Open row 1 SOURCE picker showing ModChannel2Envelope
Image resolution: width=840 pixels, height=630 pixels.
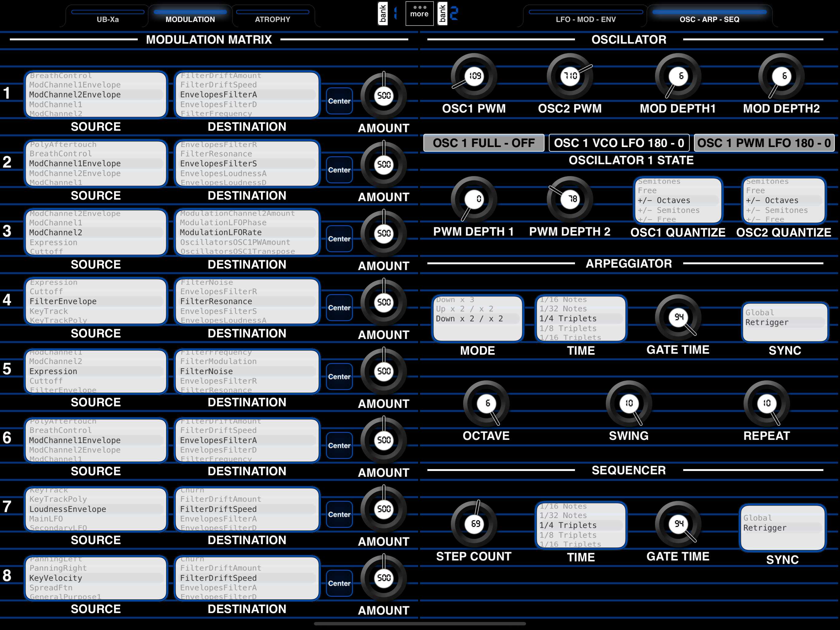click(x=96, y=95)
